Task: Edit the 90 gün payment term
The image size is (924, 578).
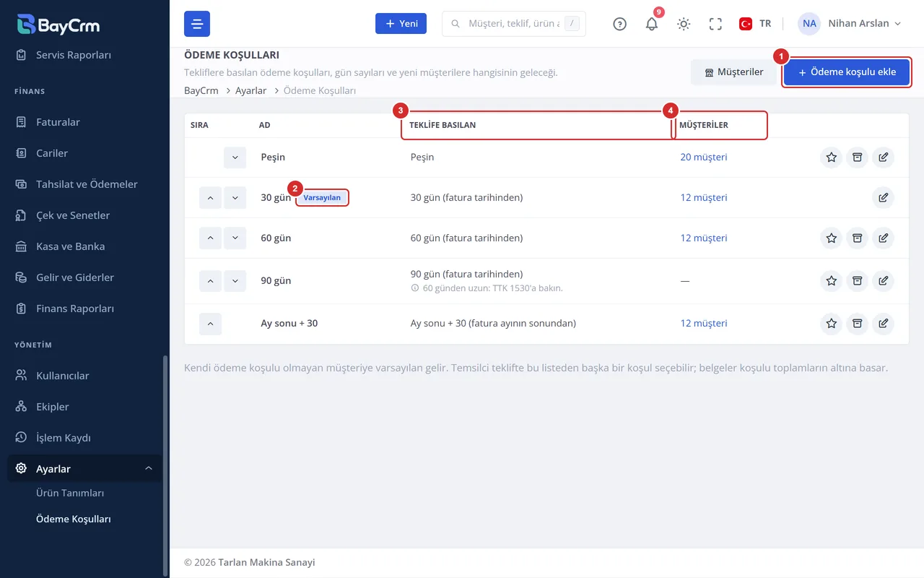Action: click(883, 280)
